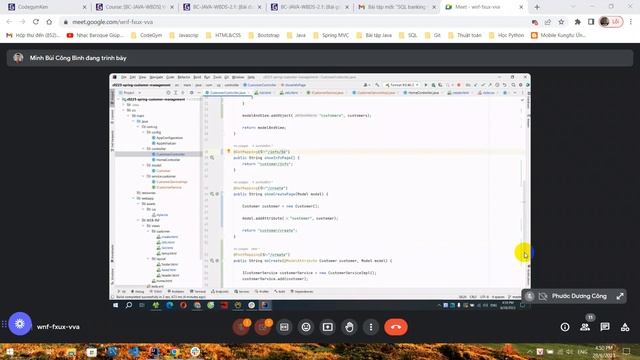Open the emoji reactions panel
Image resolution: width=640 pixels, height=360 pixels.
point(306,327)
